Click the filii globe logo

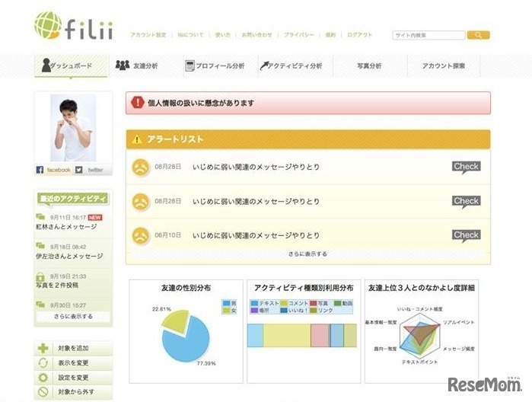tap(48, 25)
